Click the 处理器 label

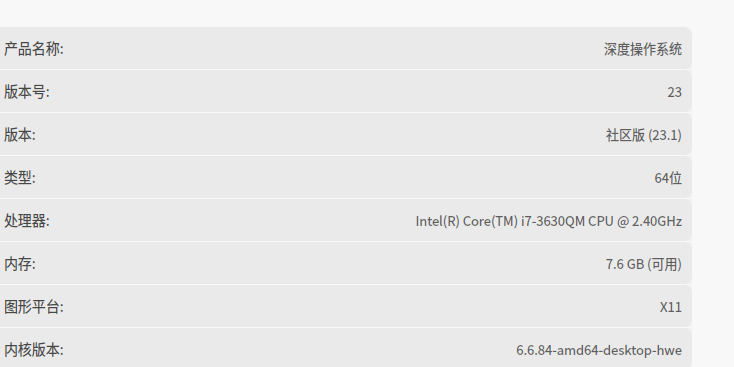[27, 221]
